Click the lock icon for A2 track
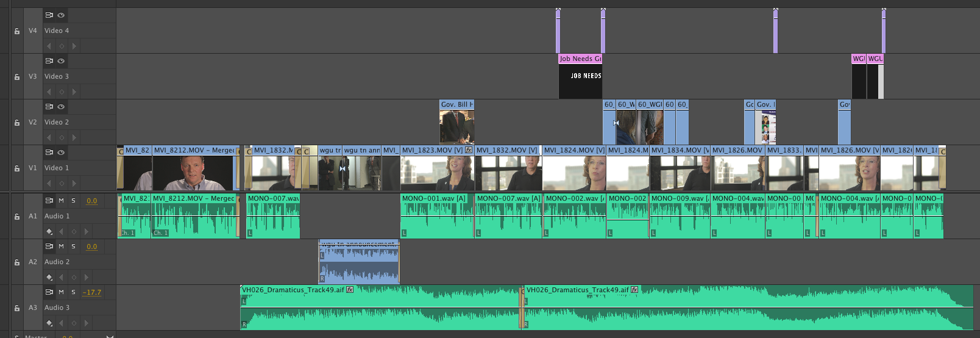The width and height of the screenshot is (980, 338). click(17, 262)
